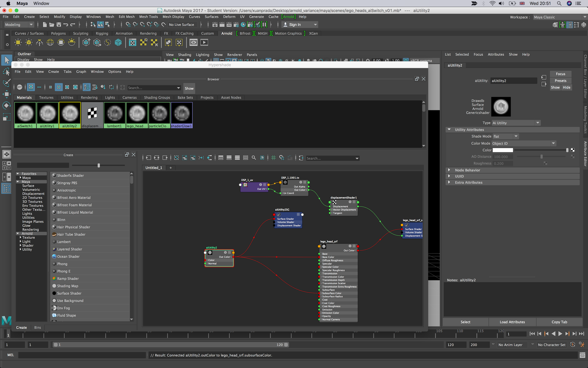Click the frame all nodes icon

point(176,158)
